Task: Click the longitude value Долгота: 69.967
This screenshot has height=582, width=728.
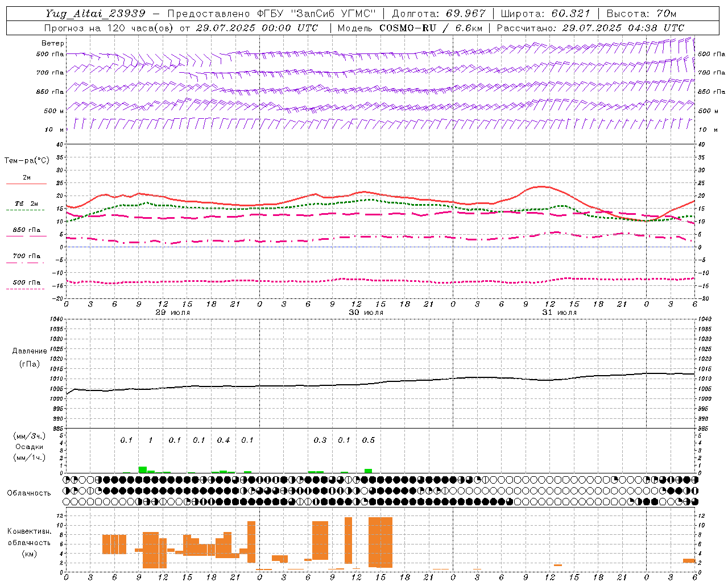Action: (x=439, y=14)
